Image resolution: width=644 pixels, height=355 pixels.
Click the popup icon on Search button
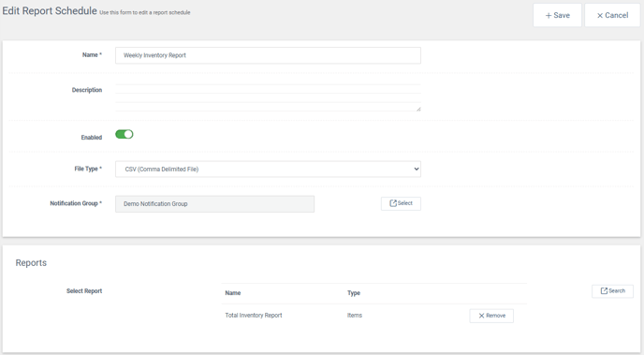604,291
